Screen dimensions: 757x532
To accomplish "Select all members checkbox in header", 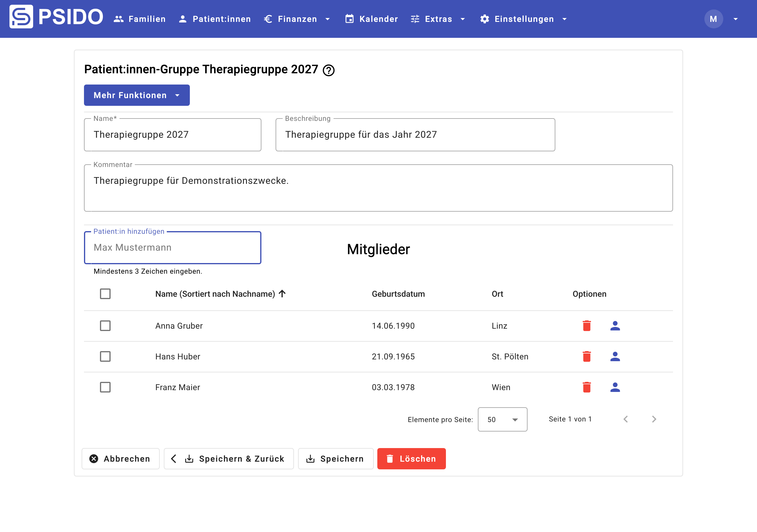I will tap(105, 294).
